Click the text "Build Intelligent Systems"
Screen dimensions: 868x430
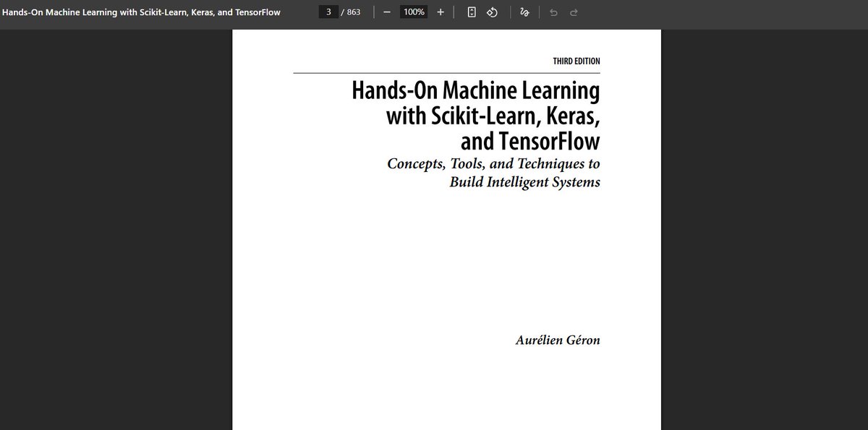[524, 182]
